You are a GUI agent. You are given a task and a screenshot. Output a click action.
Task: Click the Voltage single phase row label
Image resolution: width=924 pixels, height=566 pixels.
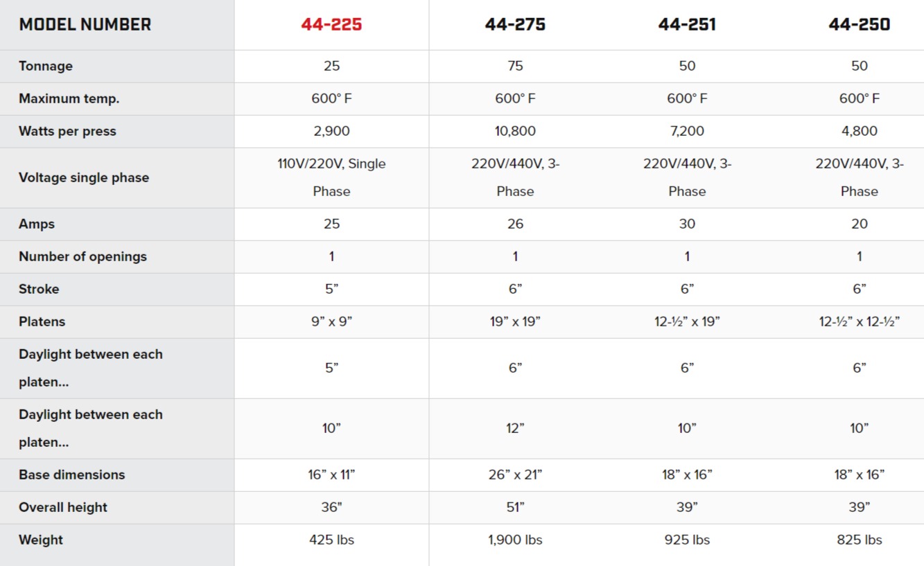[x=84, y=177]
